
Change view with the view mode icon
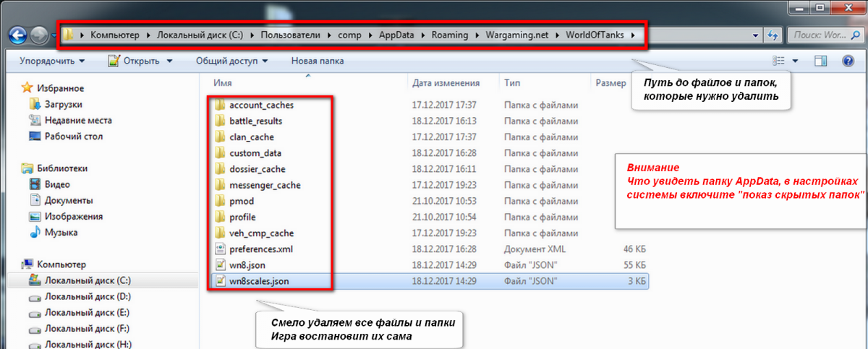pyautogui.click(x=779, y=61)
